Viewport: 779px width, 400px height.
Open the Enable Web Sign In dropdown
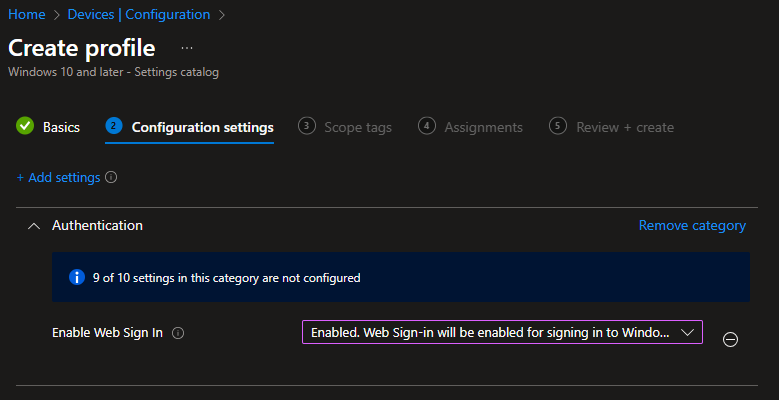tap(502, 332)
